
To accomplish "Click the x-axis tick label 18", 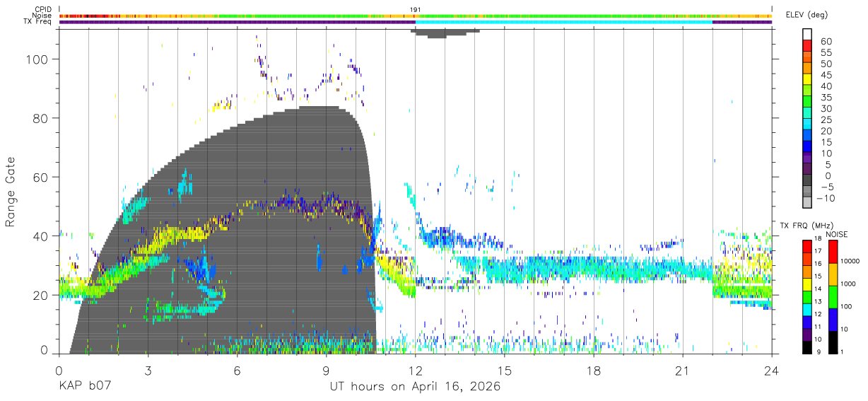I will point(593,371).
